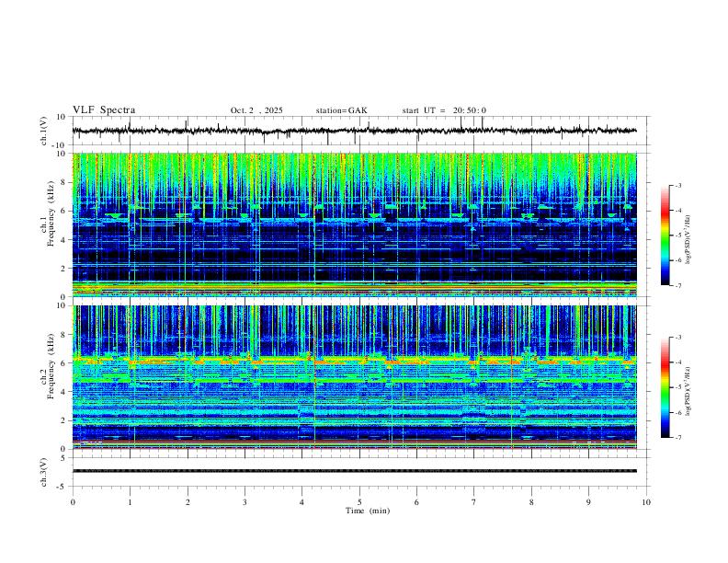Click the "5" tick on ch.3(V) axis
Screen dimensions: 728x563
coord(63,457)
